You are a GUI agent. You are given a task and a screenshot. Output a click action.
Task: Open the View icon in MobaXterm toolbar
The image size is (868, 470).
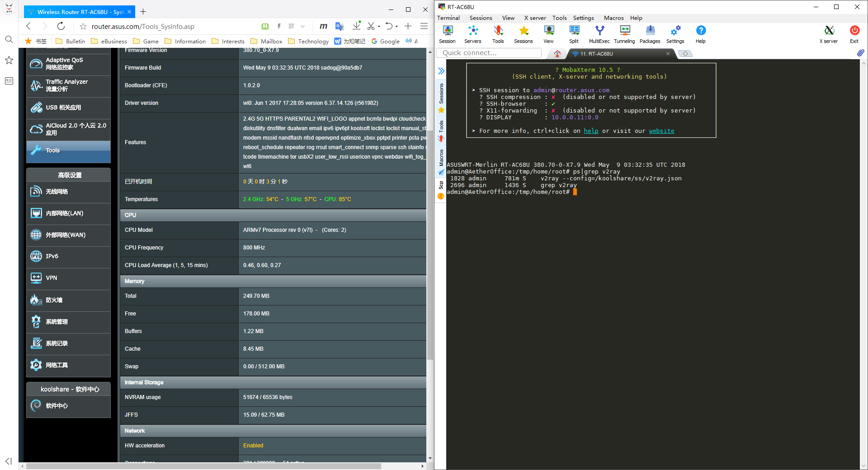549,34
